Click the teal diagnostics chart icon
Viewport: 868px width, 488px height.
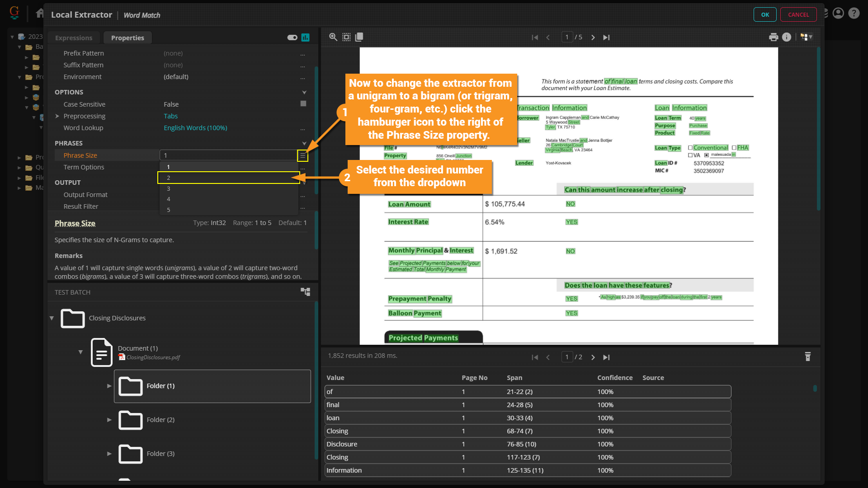(x=306, y=38)
